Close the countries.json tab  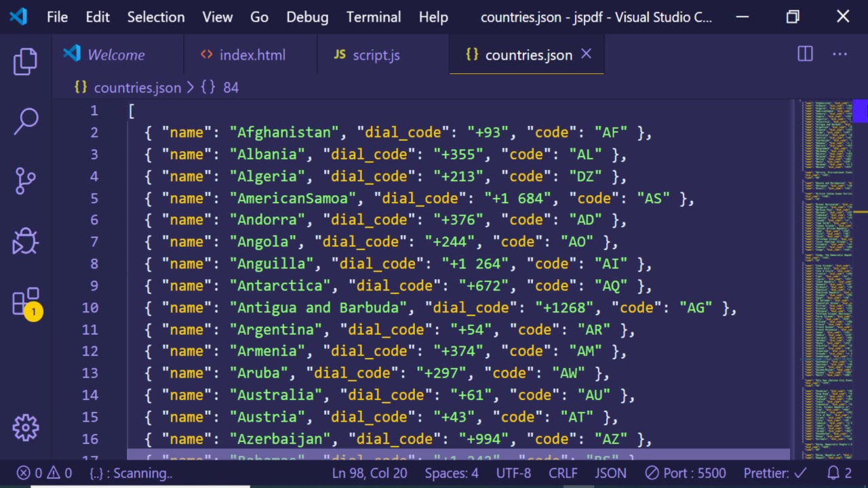pyautogui.click(x=587, y=54)
